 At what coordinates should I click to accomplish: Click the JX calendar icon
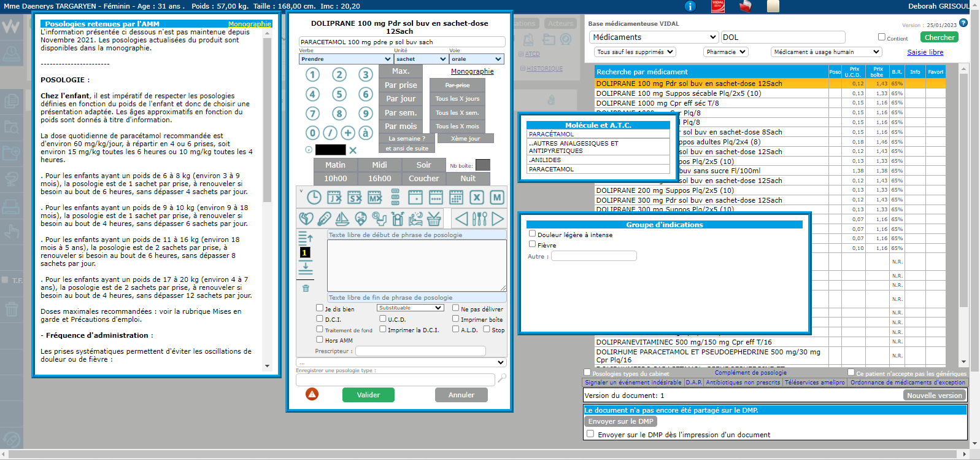tap(334, 197)
